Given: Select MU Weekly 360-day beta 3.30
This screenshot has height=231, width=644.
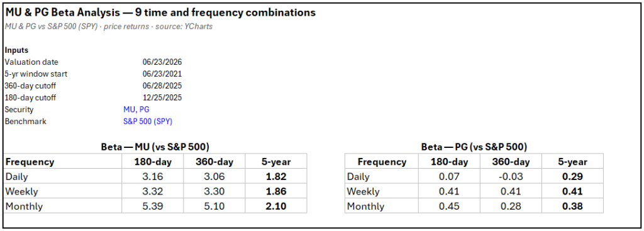Looking at the screenshot, I should pyautogui.click(x=214, y=191).
